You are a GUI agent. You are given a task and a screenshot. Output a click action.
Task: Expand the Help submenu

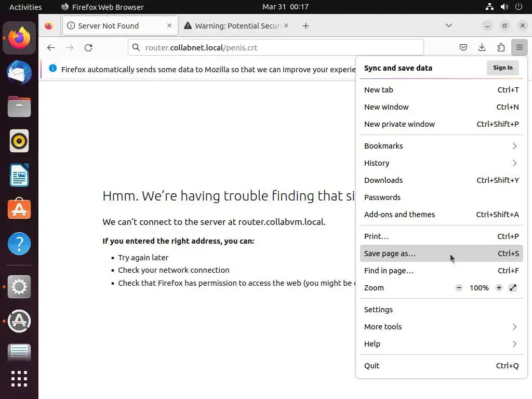(441, 344)
